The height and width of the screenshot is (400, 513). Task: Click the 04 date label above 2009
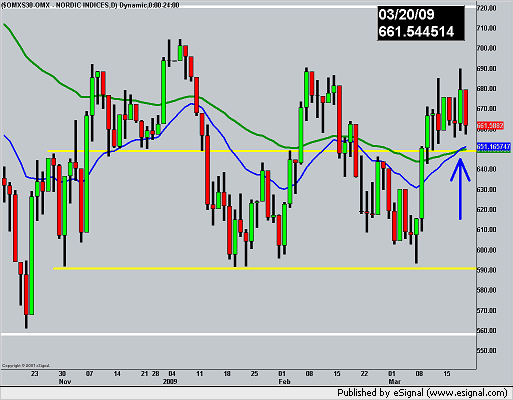172,374
